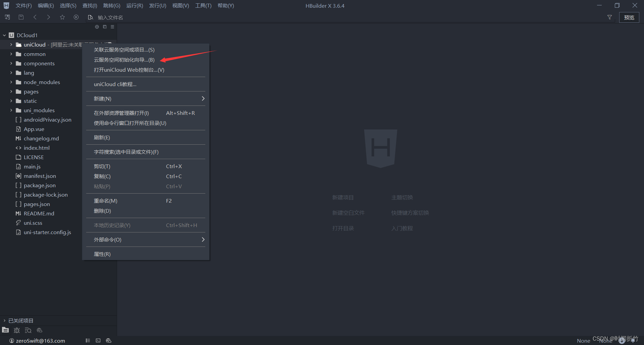644x345 pixels.
Task: Expand the components folder
Action: tap(11, 63)
